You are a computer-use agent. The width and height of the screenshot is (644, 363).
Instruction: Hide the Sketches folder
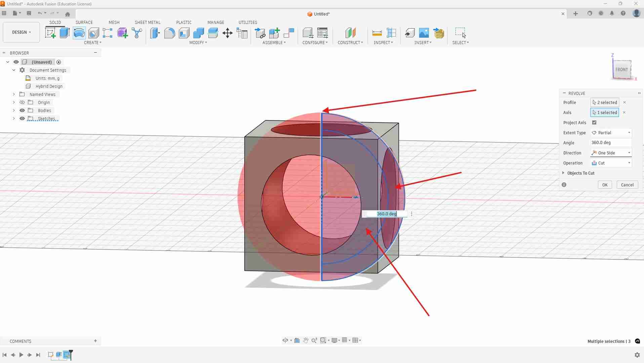click(x=22, y=118)
